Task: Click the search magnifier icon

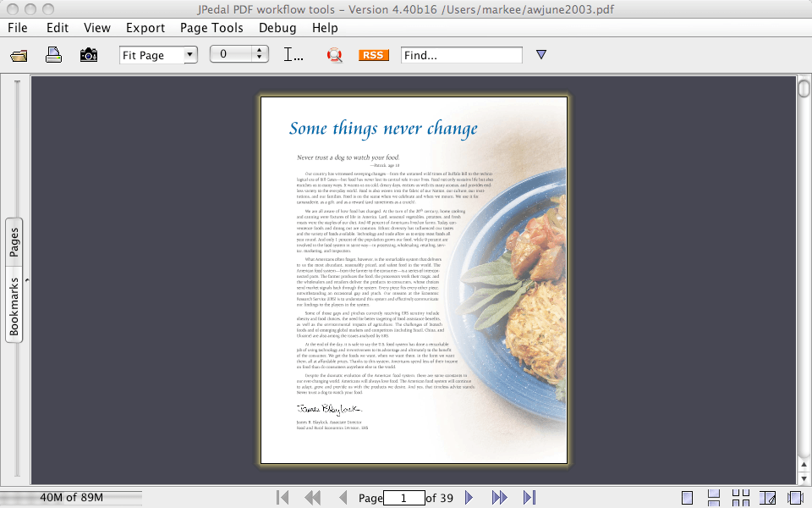Action: (x=335, y=55)
